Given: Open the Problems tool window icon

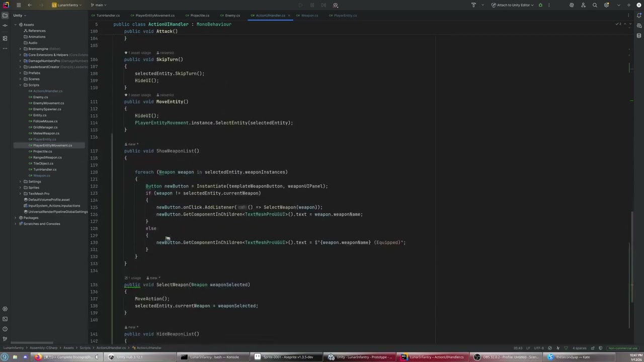Looking at the screenshot, I should [5, 329].
